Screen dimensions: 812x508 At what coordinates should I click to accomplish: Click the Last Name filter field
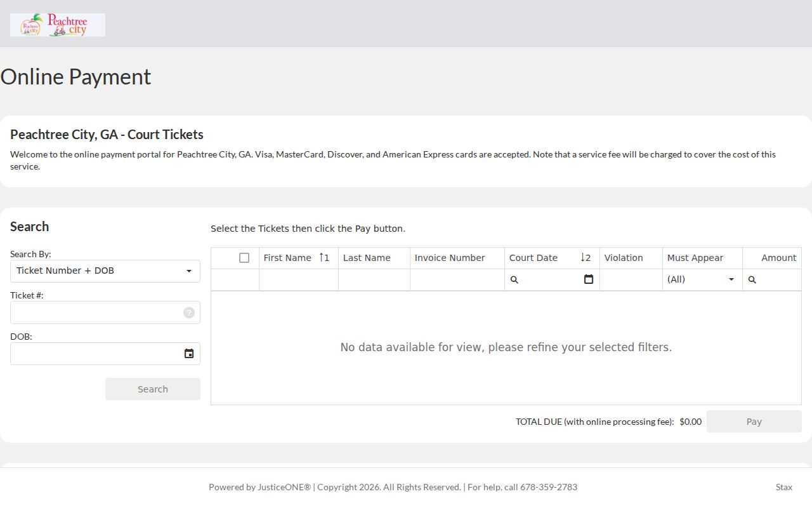click(x=374, y=279)
